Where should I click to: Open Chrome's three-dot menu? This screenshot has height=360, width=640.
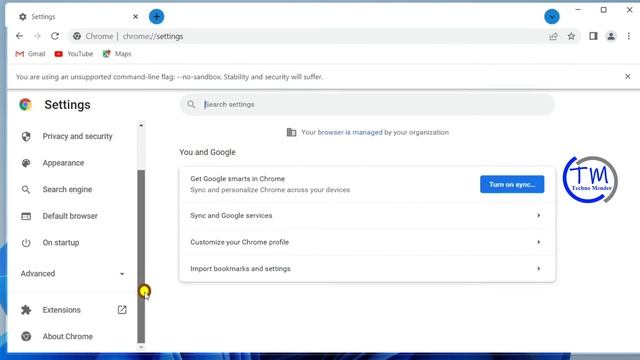(629, 36)
